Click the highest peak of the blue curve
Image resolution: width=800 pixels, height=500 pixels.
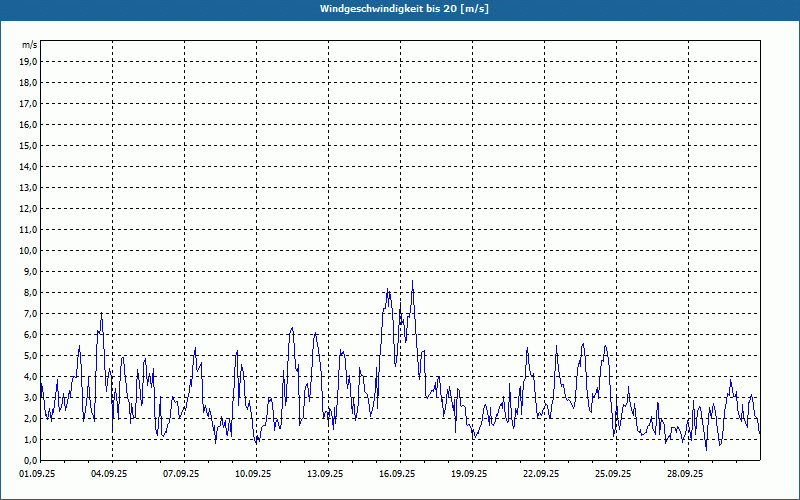tap(412, 281)
